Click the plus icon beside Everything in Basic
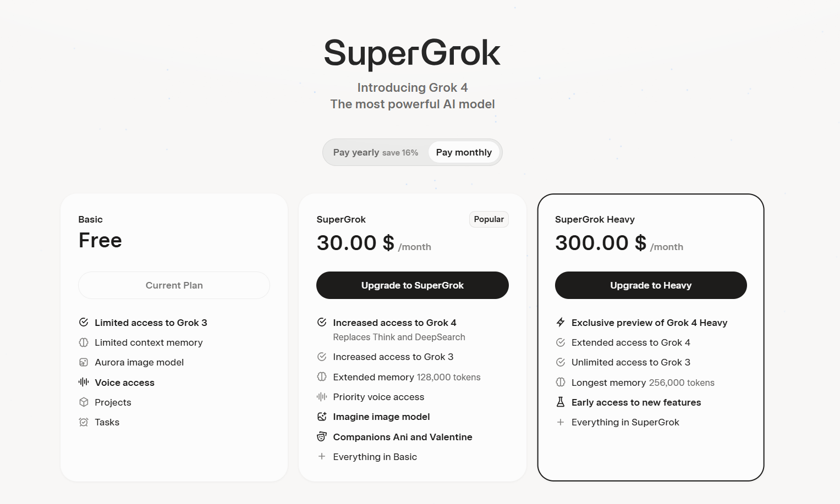 coord(322,456)
